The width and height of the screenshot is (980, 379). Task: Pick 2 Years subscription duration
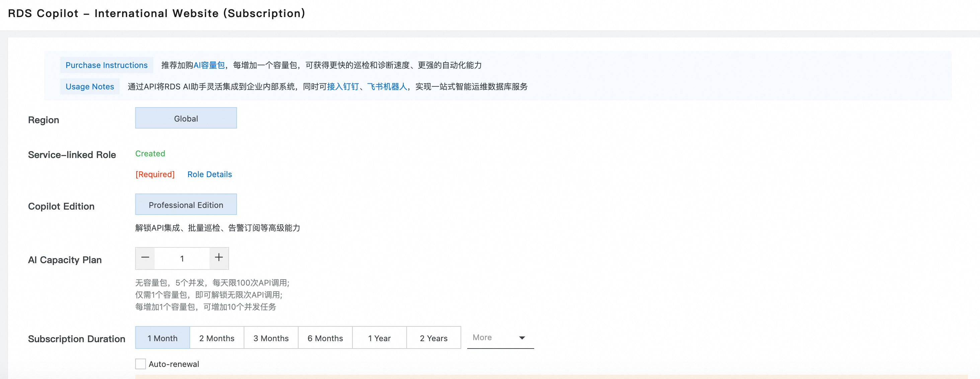[x=433, y=338]
